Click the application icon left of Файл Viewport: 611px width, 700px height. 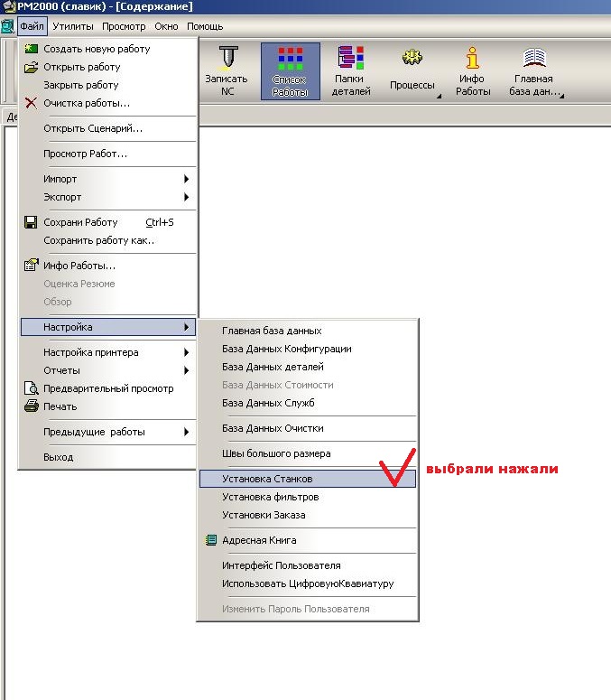pyautogui.click(x=7, y=26)
